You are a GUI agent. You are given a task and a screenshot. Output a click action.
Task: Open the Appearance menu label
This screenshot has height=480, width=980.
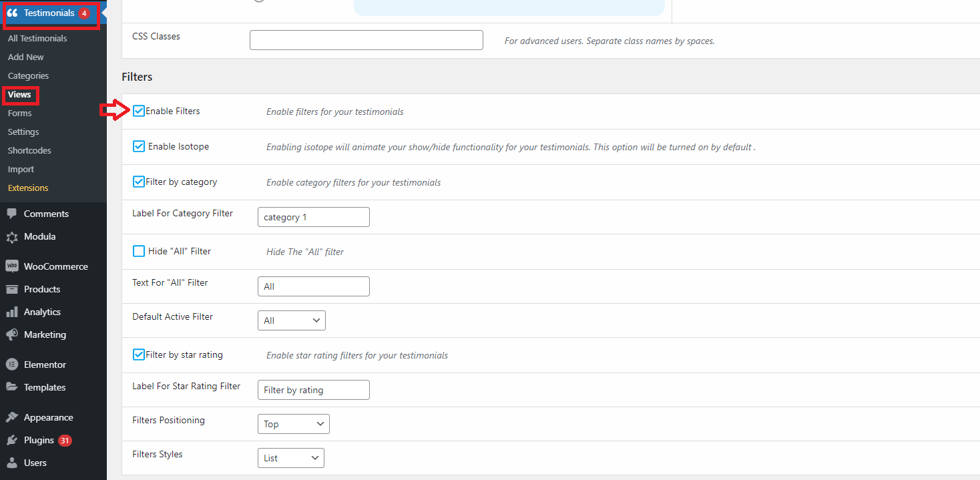point(49,417)
